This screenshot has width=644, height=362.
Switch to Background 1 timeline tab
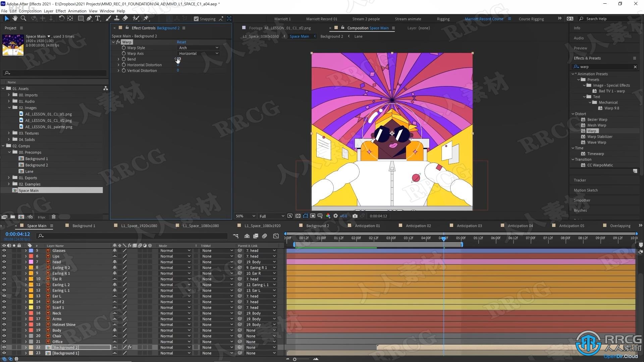(84, 226)
